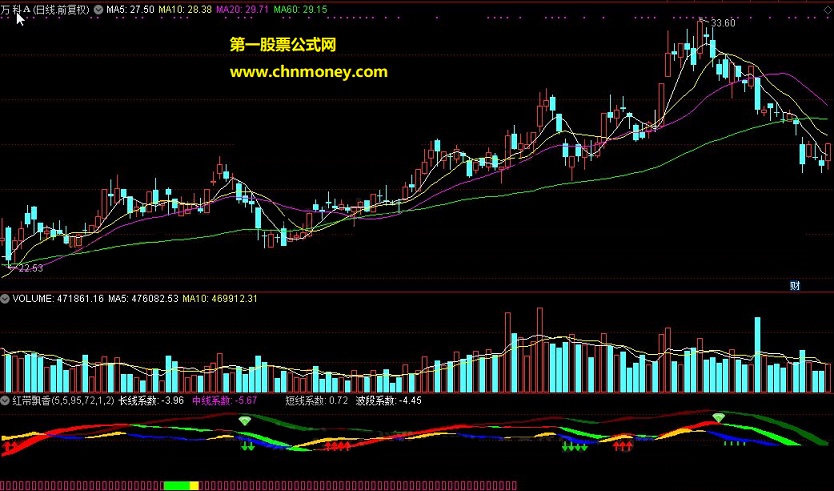Click the yellow segment in the bottom signal strip
The height and width of the screenshot is (491, 834).
point(194,485)
